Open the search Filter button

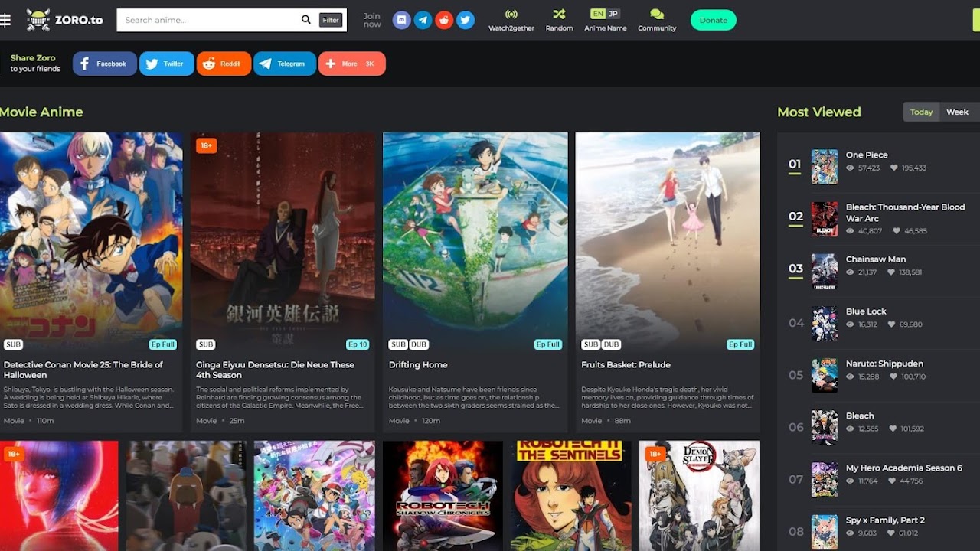[331, 21]
